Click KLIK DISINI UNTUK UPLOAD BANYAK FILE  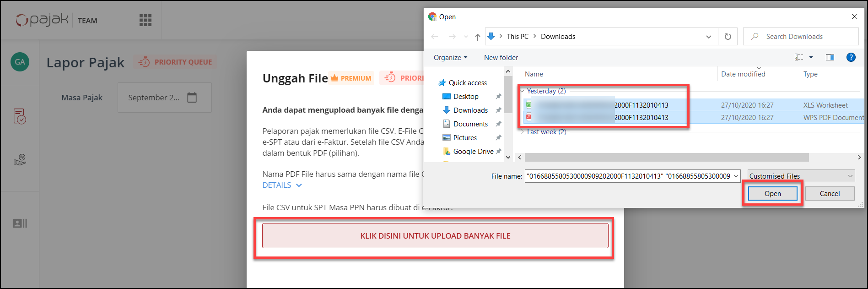pos(435,236)
